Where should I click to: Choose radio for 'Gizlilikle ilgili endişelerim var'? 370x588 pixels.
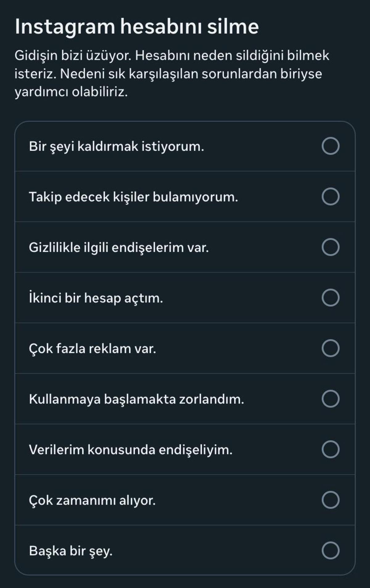[x=331, y=247]
